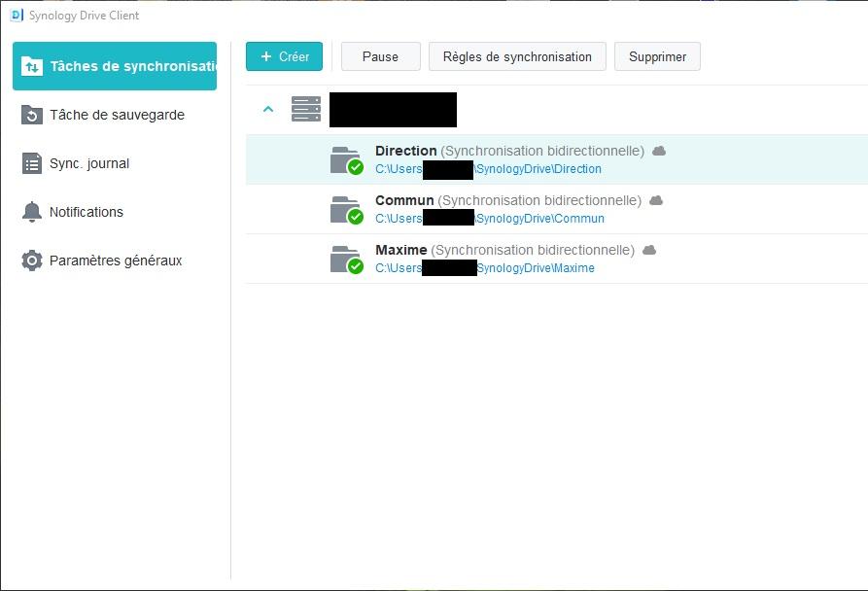This screenshot has height=591, width=868.
Task: Open Paramètres généraux section
Action: point(115,261)
